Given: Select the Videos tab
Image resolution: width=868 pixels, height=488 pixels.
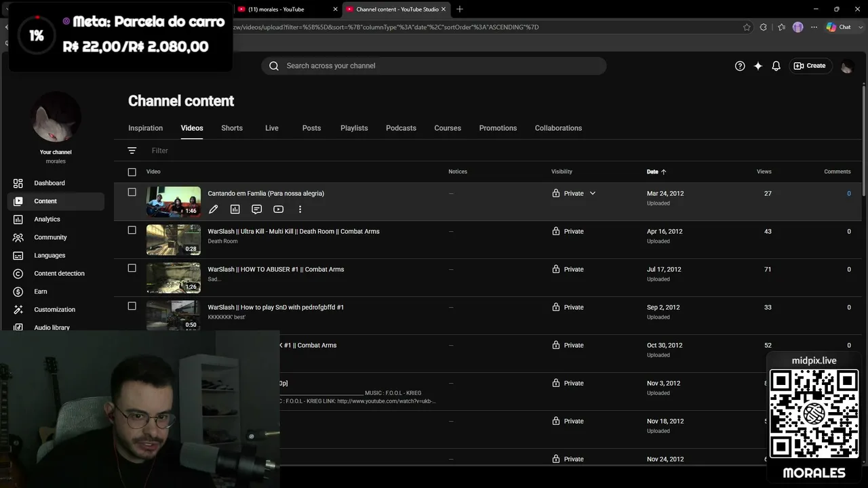Looking at the screenshot, I should coord(192,128).
